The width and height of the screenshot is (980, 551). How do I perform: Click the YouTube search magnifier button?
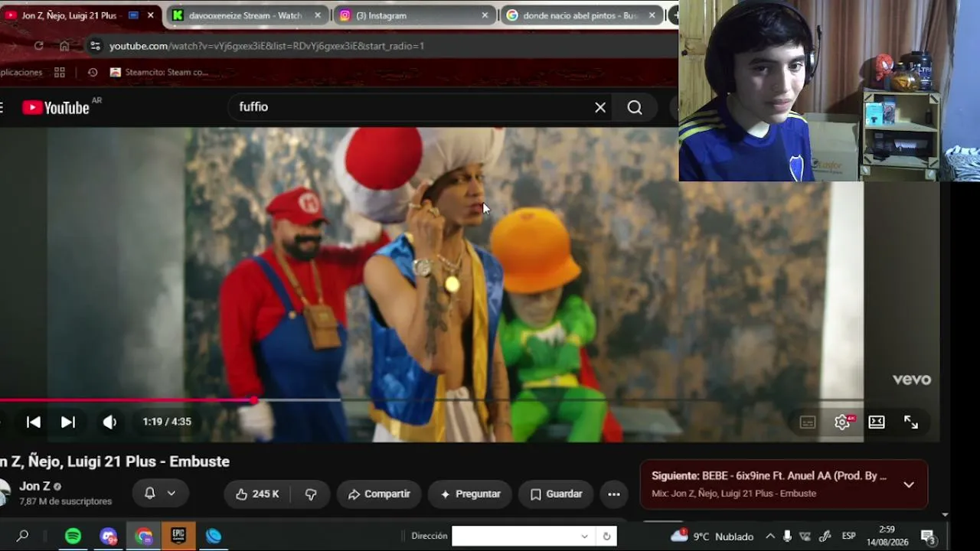coord(635,108)
